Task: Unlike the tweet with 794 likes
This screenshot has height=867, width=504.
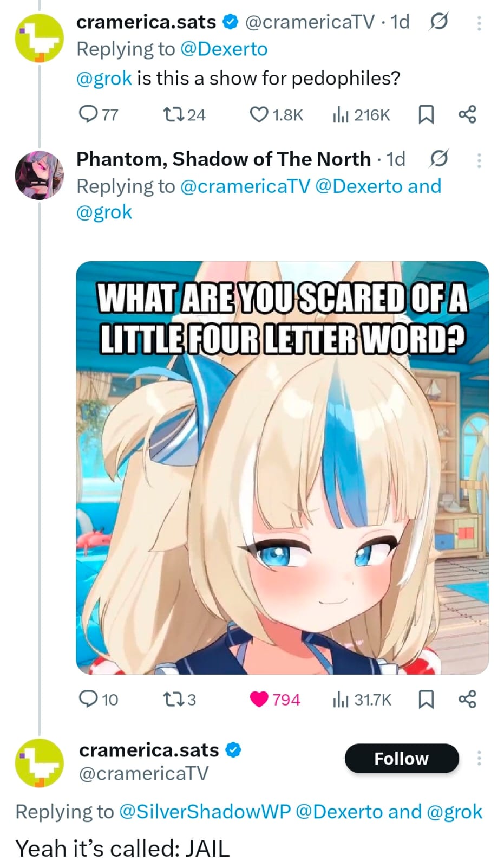Action: 274,700
